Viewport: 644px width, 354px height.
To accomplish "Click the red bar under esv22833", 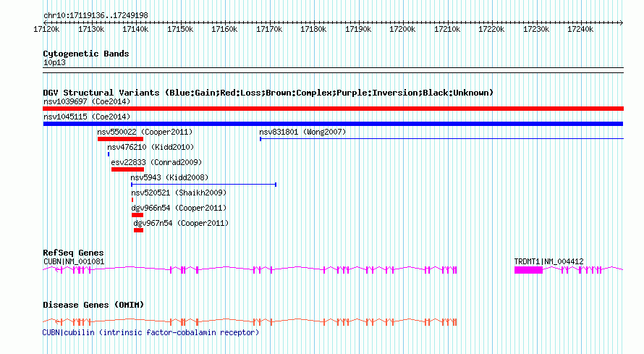I will [128, 169].
